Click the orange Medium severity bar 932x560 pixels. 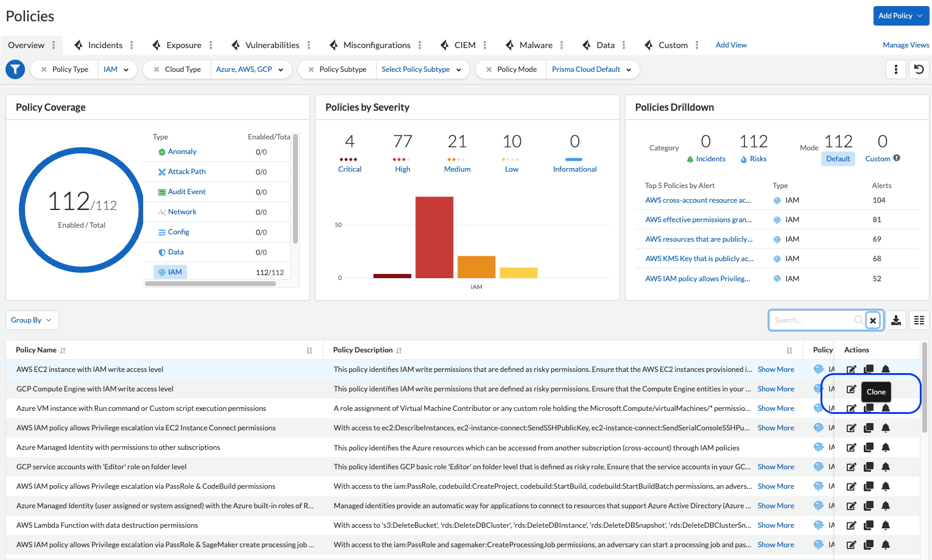[x=476, y=267]
